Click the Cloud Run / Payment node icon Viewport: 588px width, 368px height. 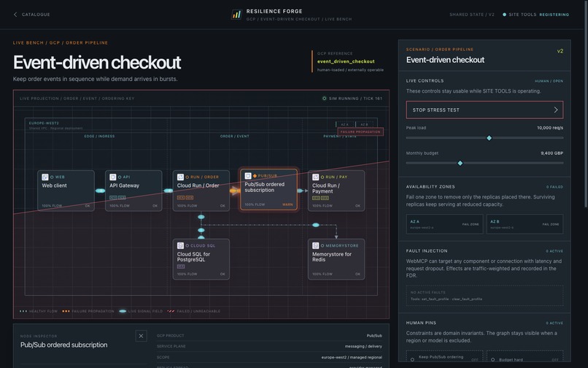pos(315,177)
